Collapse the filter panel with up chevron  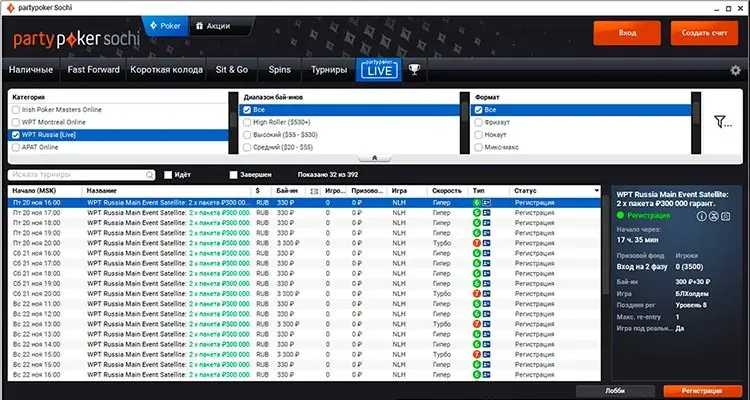coord(375,158)
